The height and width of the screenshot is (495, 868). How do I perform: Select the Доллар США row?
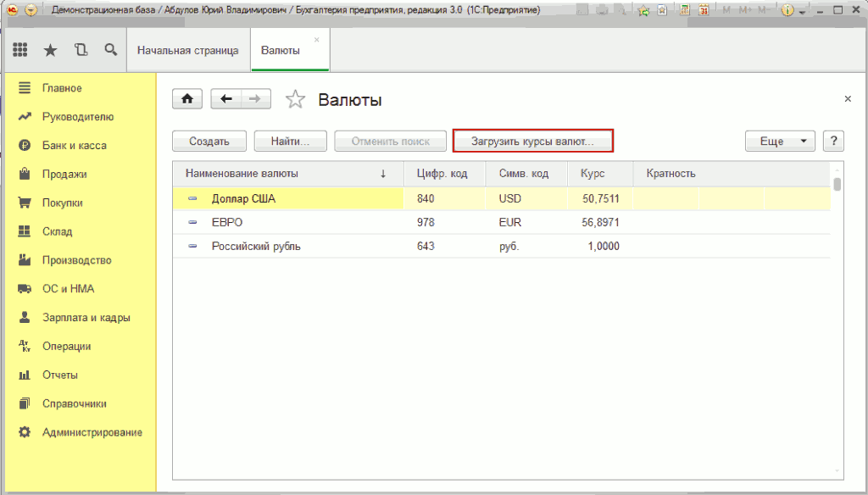[502, 198]
